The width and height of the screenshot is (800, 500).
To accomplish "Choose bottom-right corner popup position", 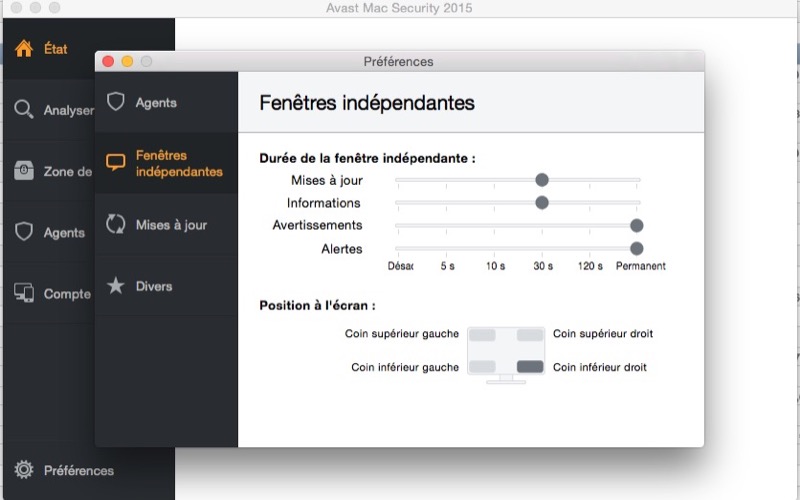I will coord(530,367).
